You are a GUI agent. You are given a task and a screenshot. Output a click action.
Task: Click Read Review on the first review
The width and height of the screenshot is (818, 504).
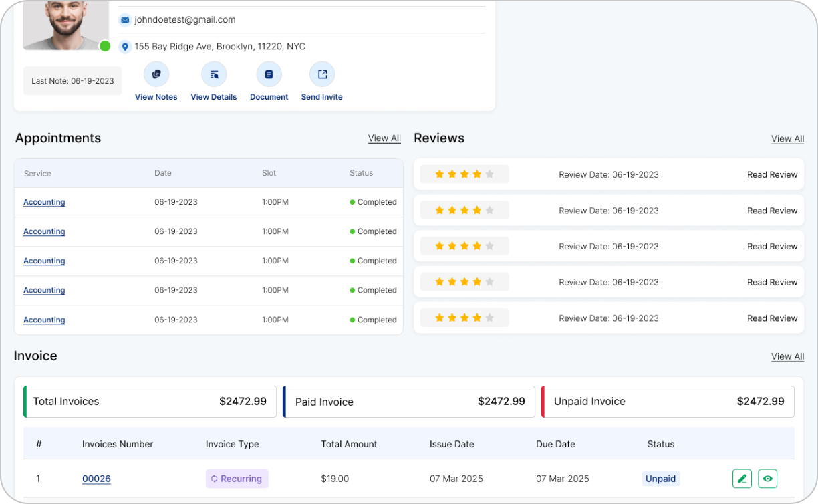pyautogui.click(x=772, y=174)
